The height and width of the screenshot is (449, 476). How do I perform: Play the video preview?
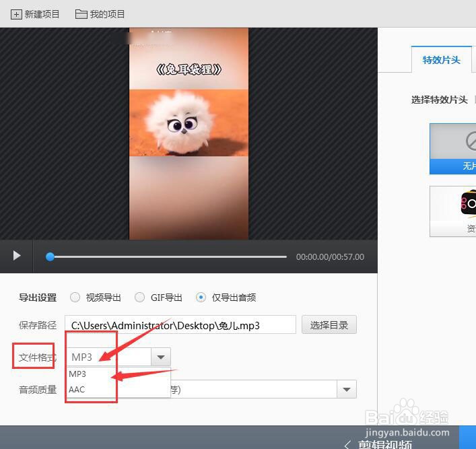(17, 256)
